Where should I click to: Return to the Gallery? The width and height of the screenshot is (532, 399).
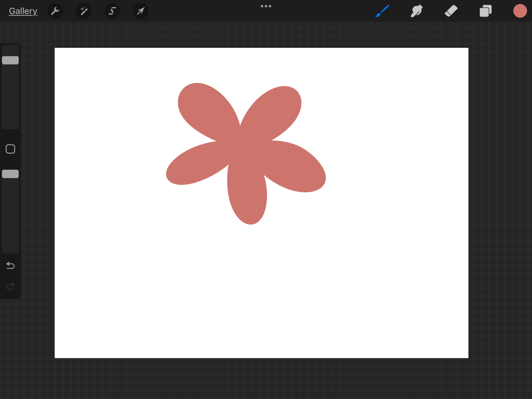23,11
